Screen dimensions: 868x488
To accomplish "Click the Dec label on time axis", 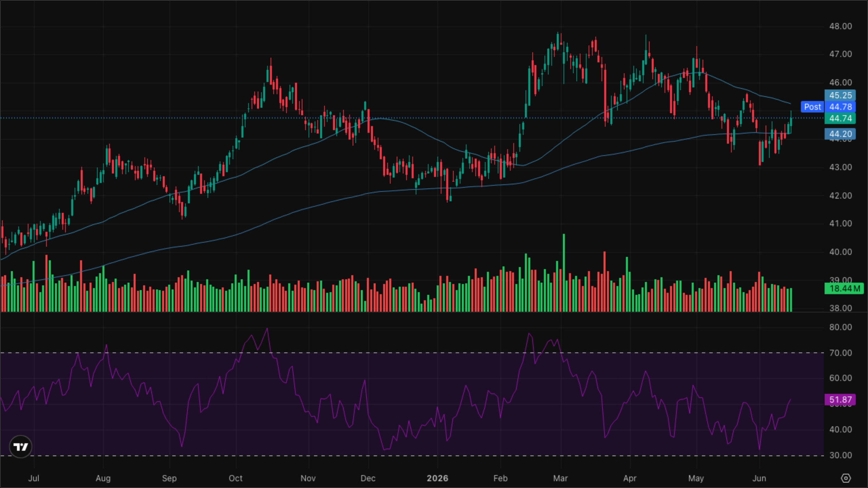I will point(368,478).
